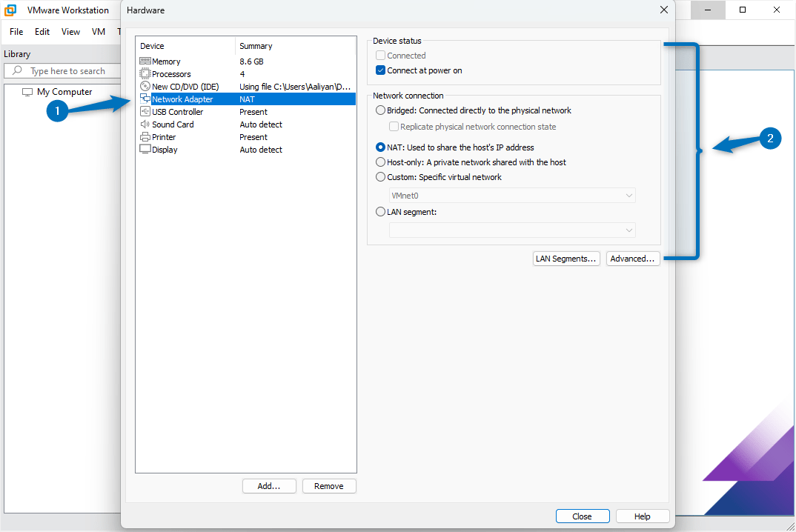This screenshot has height=532, width=796.
Task: Enable the Connect at power on checkbox
Action: point(380,70)
